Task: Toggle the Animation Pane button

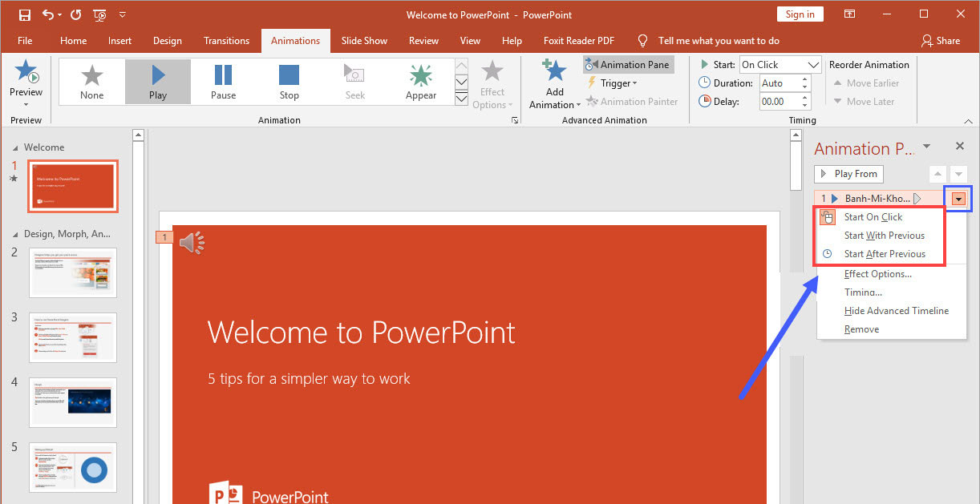Action: pyautogui.click(x=628, y=65)
